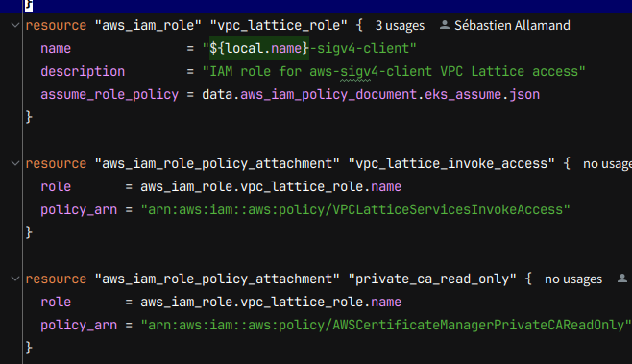Collapse the vpc_lattice_invoke_access resource block
Screen dimensions: 632x364
[x=15, y=163]
